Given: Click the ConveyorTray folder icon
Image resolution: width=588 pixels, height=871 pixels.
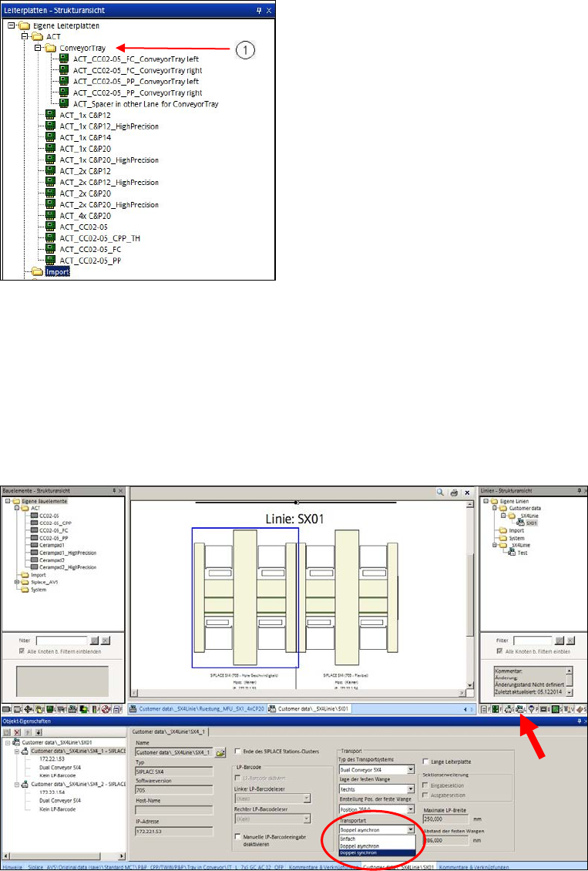Looking at the screenshot, I should 52,48.
